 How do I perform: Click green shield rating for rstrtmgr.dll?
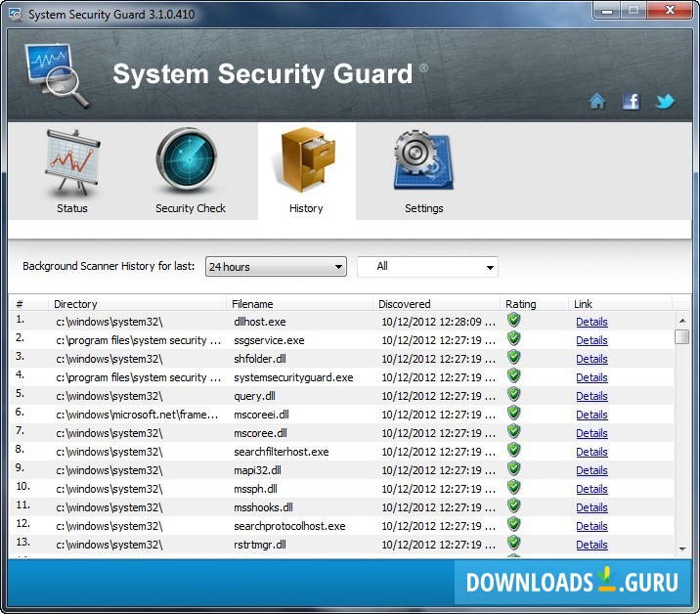pos(514,544)
